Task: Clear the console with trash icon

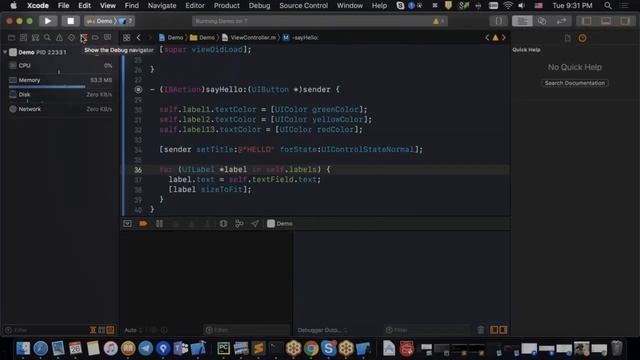Action: click(480, 330)
